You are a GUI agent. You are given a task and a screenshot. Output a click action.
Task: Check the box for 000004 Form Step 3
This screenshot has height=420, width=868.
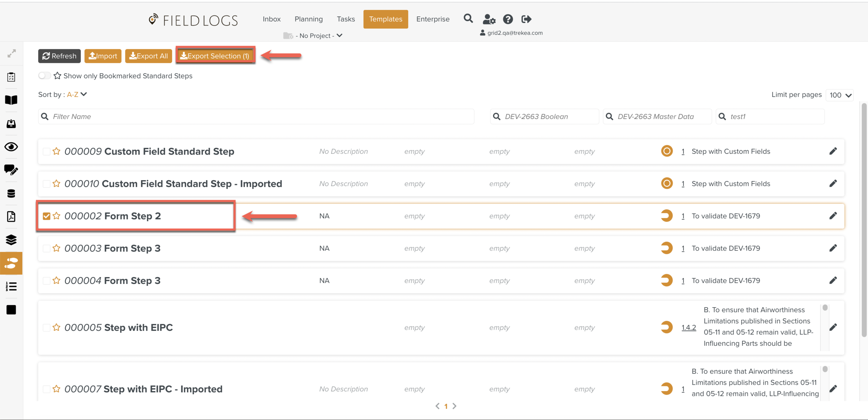tap(46, 280)
